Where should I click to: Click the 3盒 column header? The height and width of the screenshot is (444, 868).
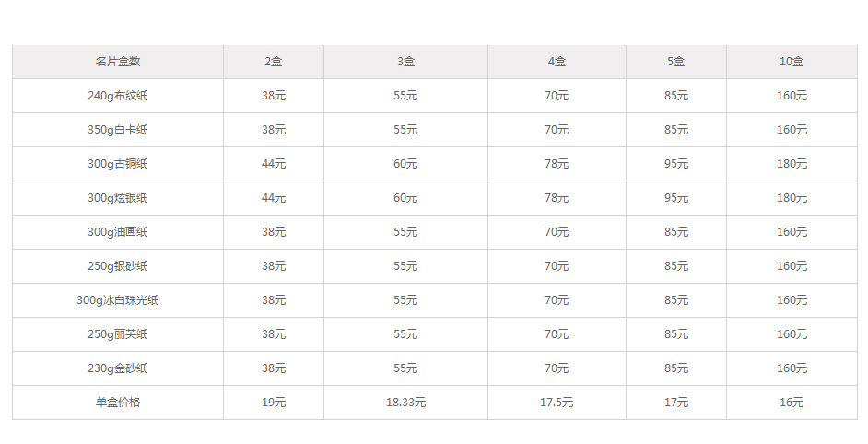click(405, 62)
